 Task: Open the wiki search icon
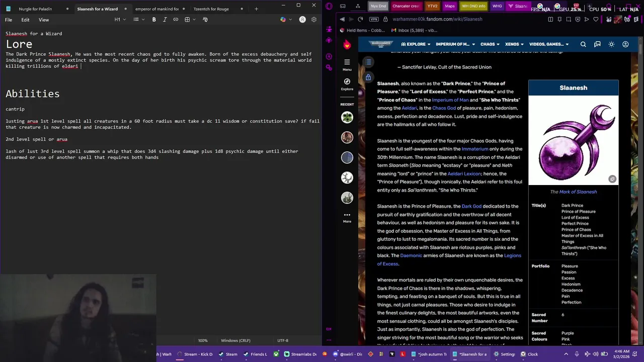click(x=583, y=44)
